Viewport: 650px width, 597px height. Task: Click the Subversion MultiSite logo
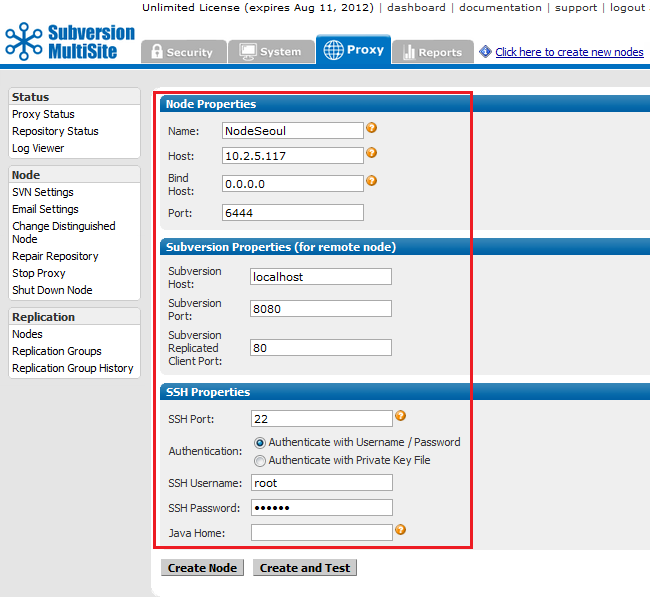[x=70, y=41]
